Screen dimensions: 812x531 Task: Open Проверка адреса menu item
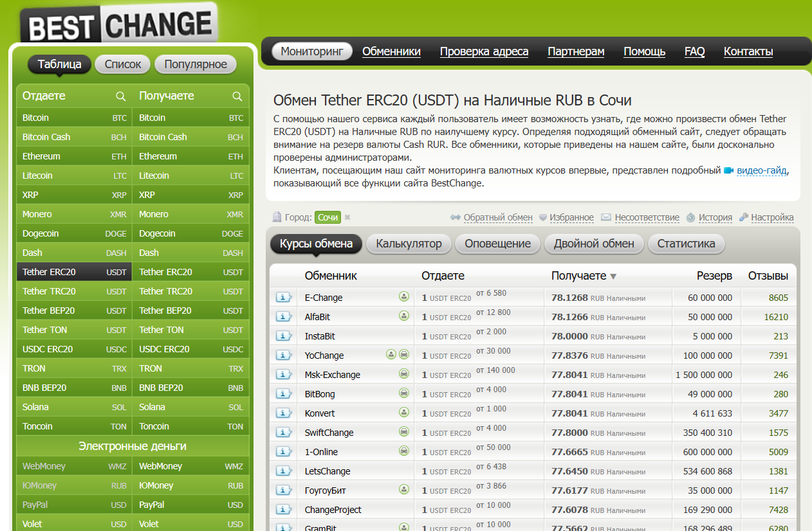pos(484,52)
